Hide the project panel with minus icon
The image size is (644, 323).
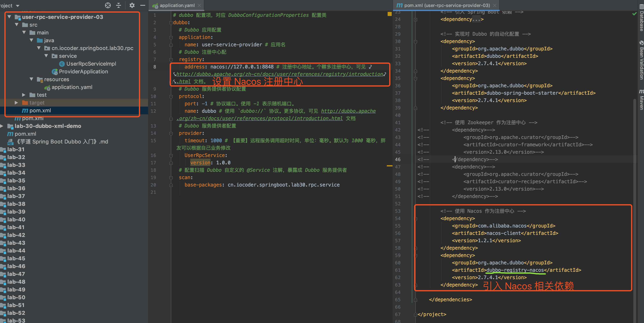pos(143,5)
